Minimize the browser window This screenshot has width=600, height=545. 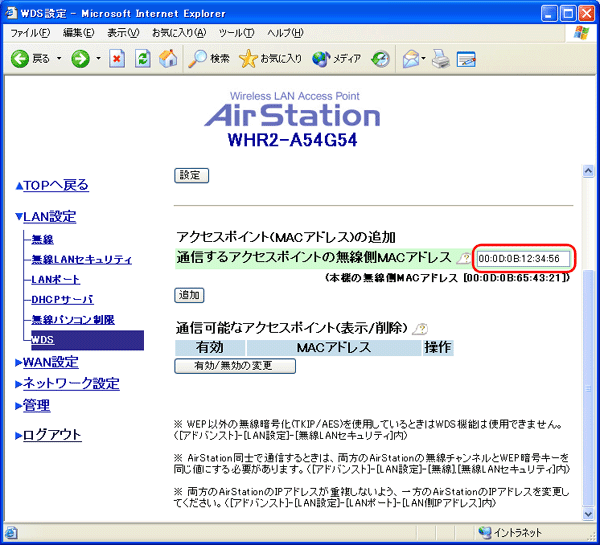coord(549,13)
